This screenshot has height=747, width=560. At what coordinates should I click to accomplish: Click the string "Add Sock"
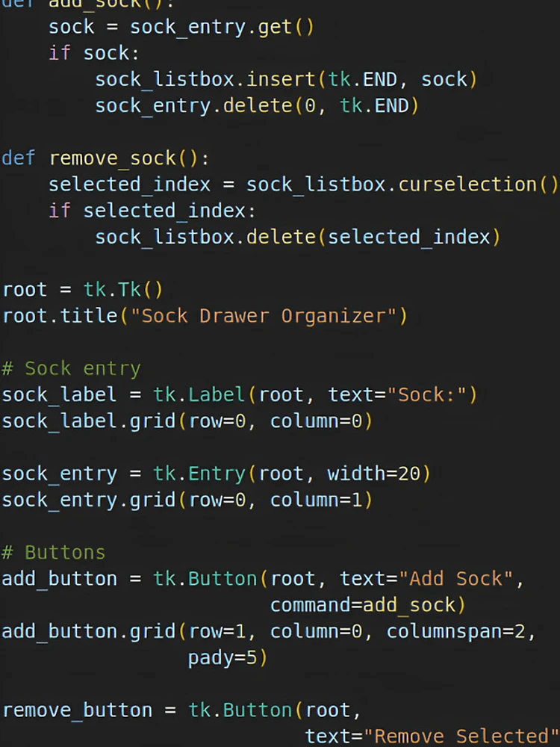pyautogui.click(x=455, y=579)
